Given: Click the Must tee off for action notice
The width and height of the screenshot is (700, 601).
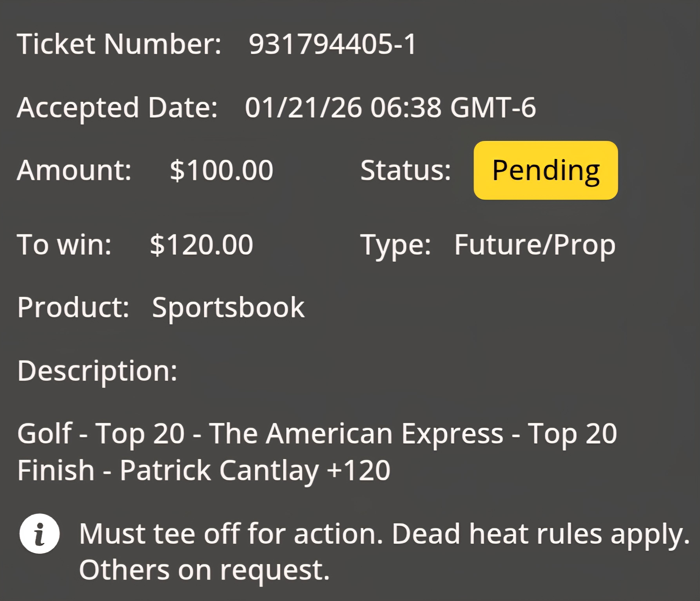Looking at the screenshot, I should point(231,534).
